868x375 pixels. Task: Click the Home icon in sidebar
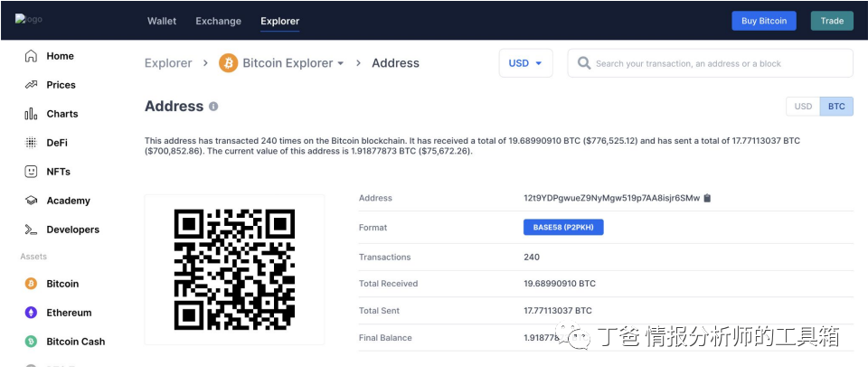[x=31, y=56]
